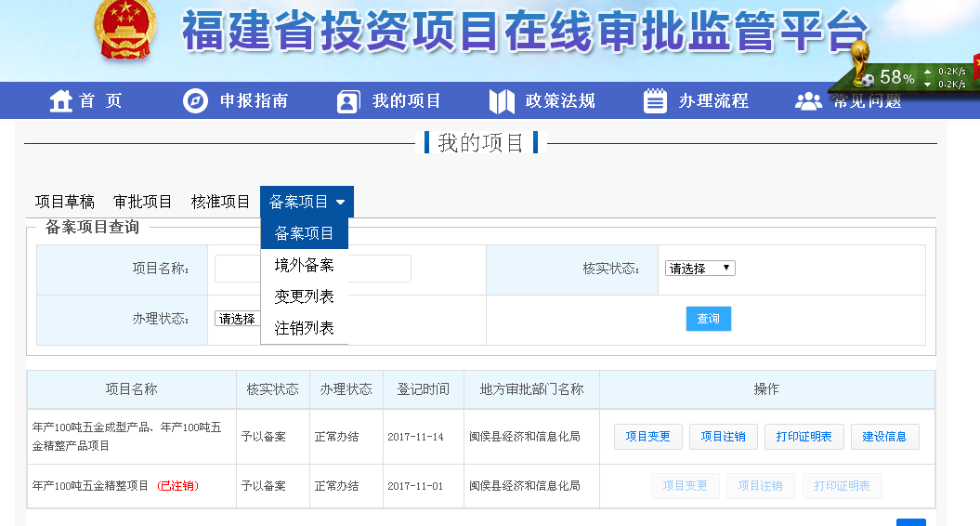Click the red 已注销 label

178,486
